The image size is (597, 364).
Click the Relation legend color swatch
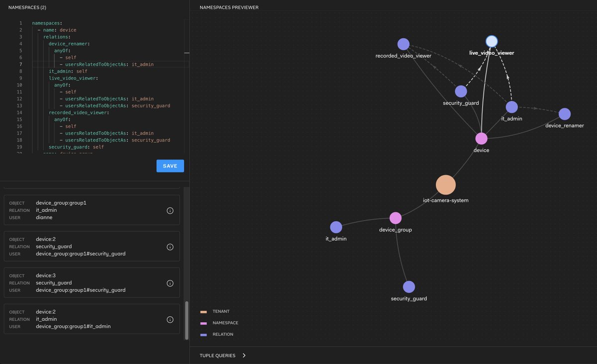tap(203, 335)
